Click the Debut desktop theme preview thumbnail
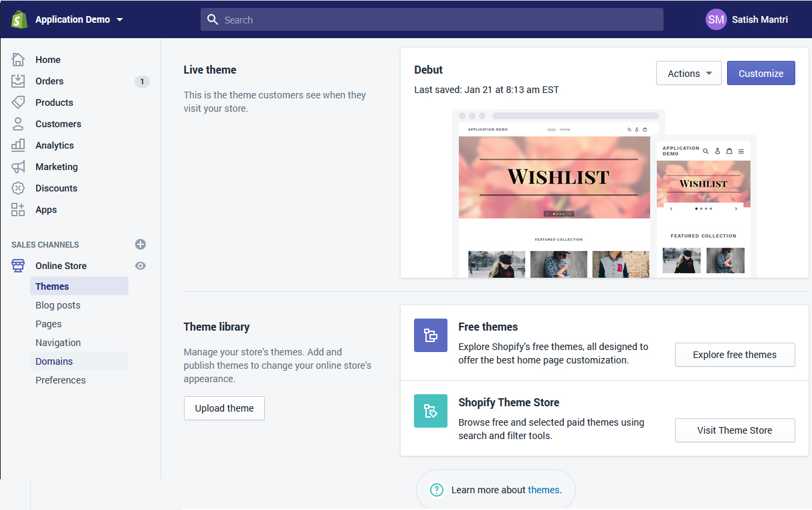The height and width of the screenshot is (510, 812). [554, 194]
